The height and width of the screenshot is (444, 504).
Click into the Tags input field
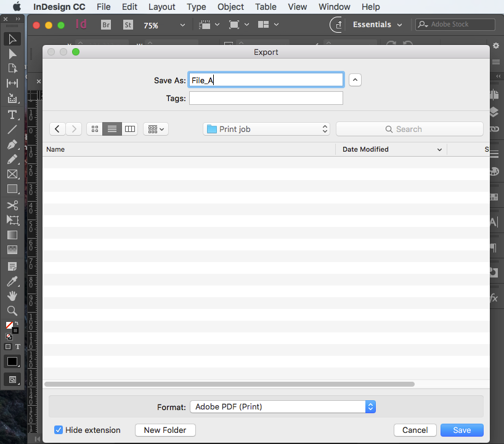[x=266, y=98]
